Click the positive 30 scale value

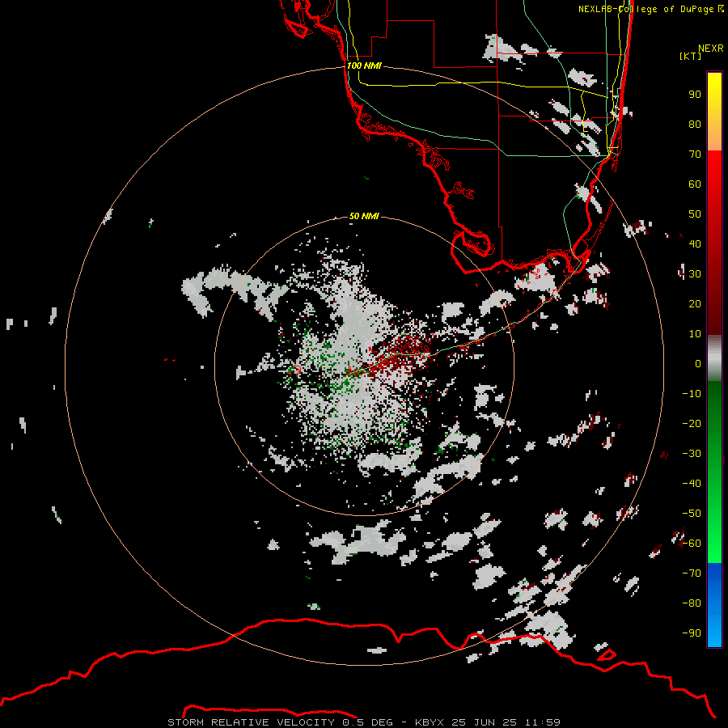tap(695, 274)
